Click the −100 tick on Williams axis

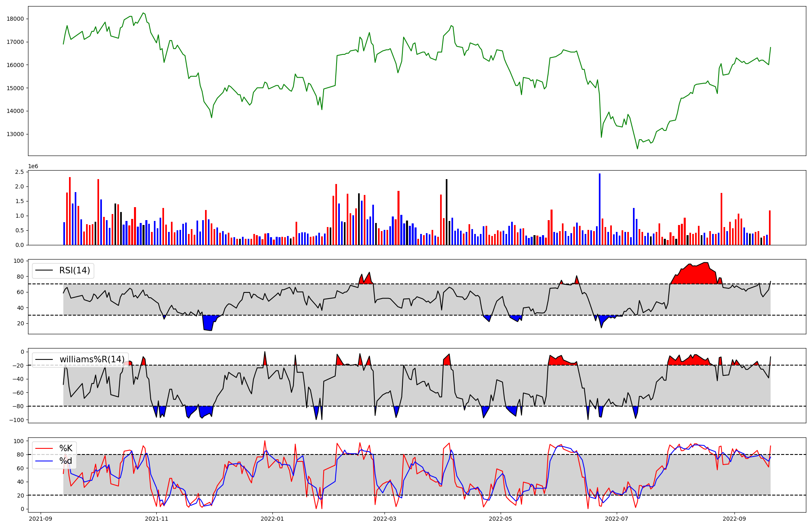pos(16,420)
